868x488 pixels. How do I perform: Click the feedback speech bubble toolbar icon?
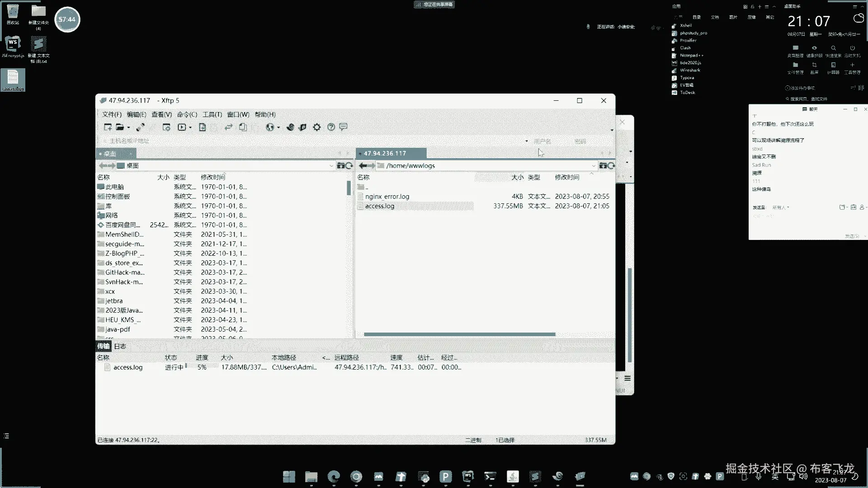[343, 127]
